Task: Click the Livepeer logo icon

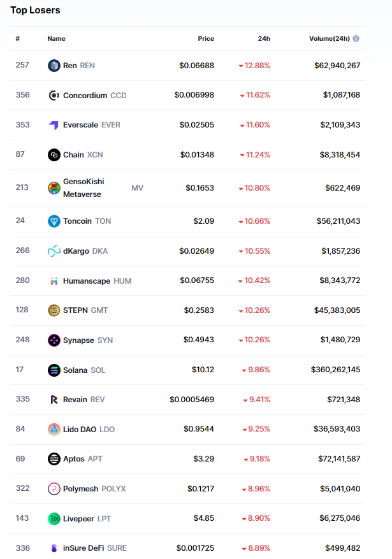Action: click(x=54, y=519)
